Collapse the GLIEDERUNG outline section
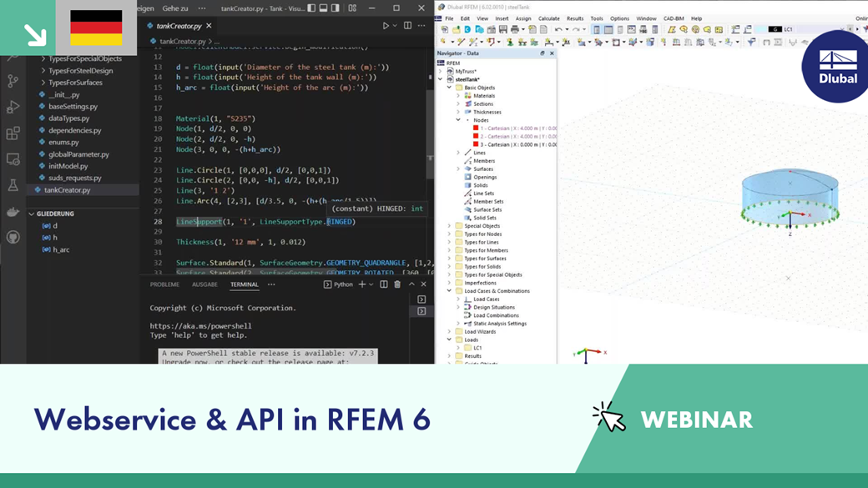Viewport: 868px width, 488px height. pyautogui.click(x=32, y=214)
